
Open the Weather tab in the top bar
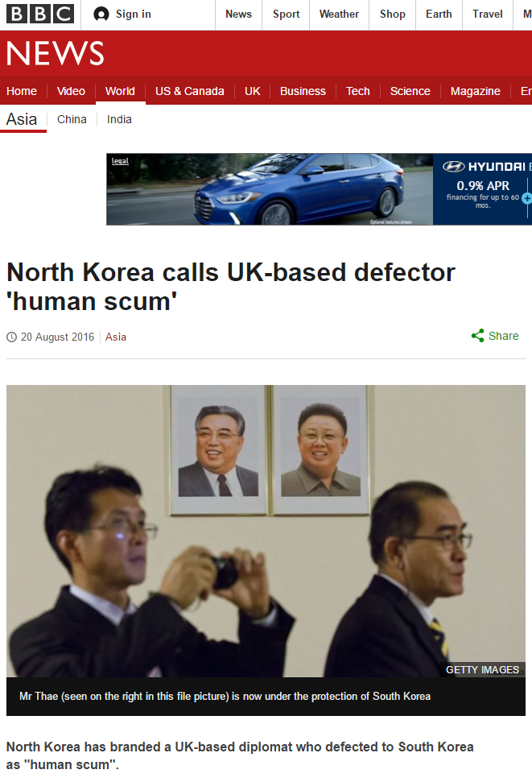[x=339, y=14]
